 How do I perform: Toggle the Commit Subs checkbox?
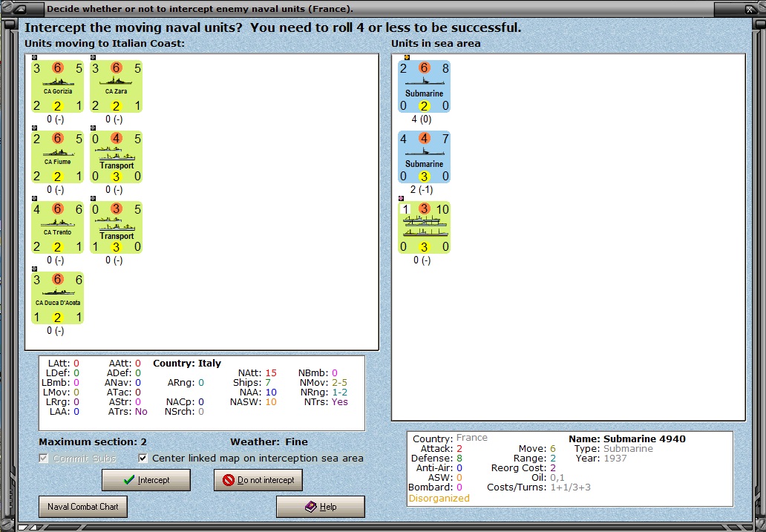click(44, 459)
